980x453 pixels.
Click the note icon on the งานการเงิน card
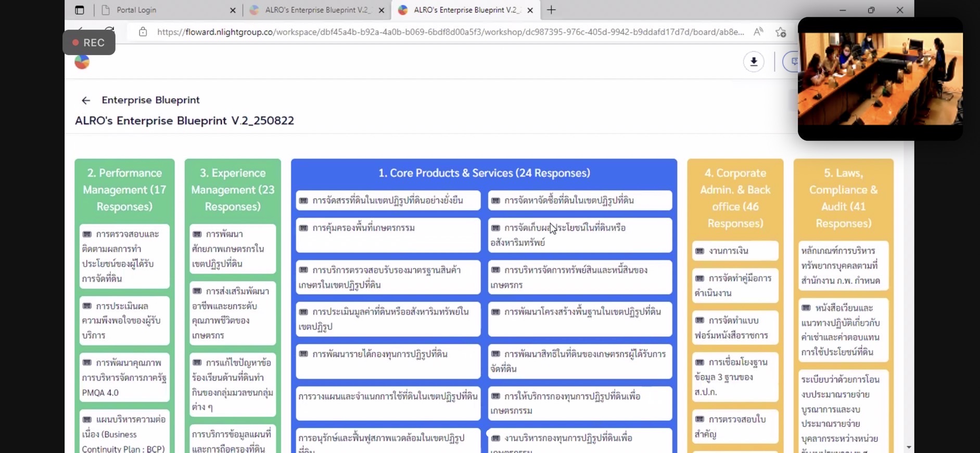click(x=699, y=251)
